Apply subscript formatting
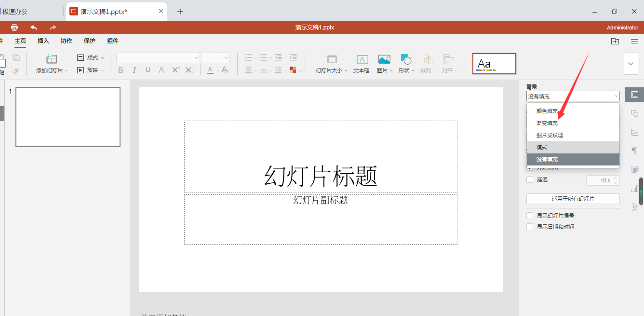The width and height of the screenshot is (644, 316). 189,70
